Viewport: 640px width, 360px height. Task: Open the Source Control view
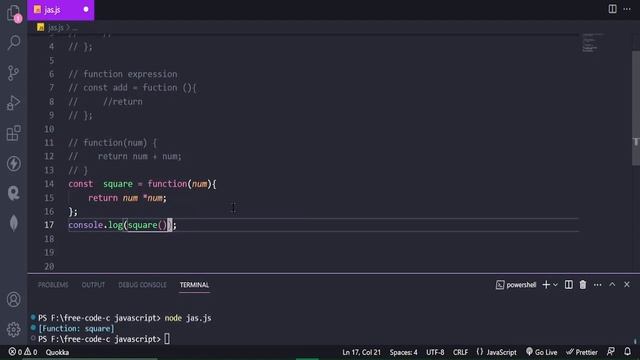coord(13,73)
